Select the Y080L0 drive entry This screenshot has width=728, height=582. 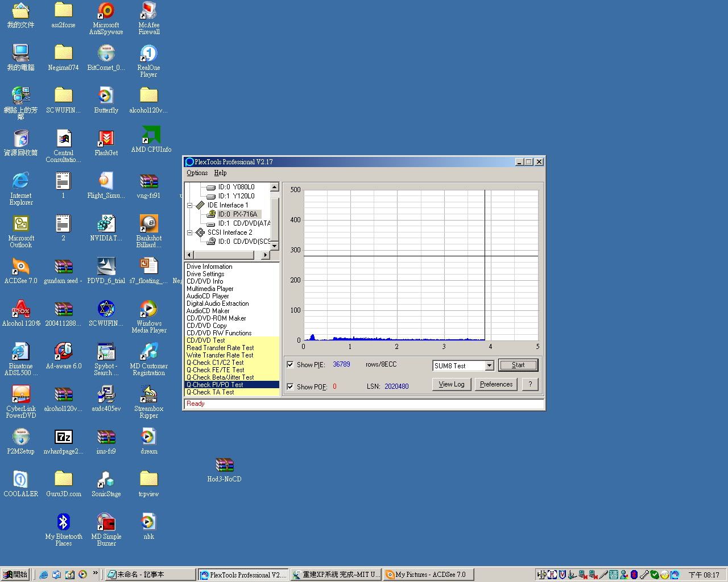tap(236, 187)
